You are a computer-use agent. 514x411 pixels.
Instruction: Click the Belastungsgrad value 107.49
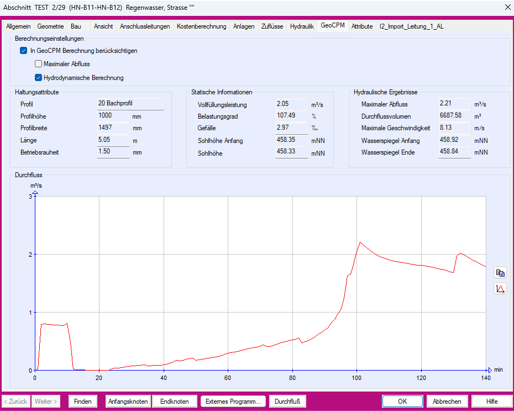tap(291, 116)
